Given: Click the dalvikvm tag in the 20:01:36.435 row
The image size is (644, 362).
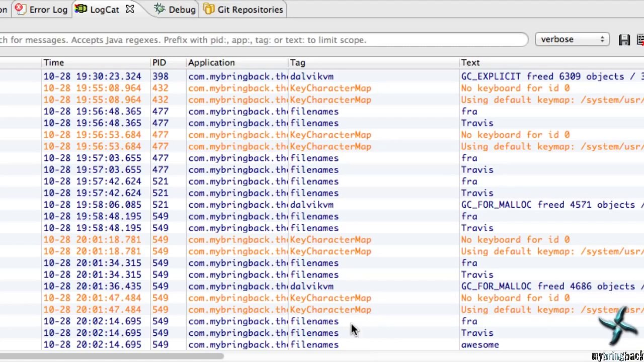Looking at the screenshot, I should pyautogui.click(x=311, y=286).
